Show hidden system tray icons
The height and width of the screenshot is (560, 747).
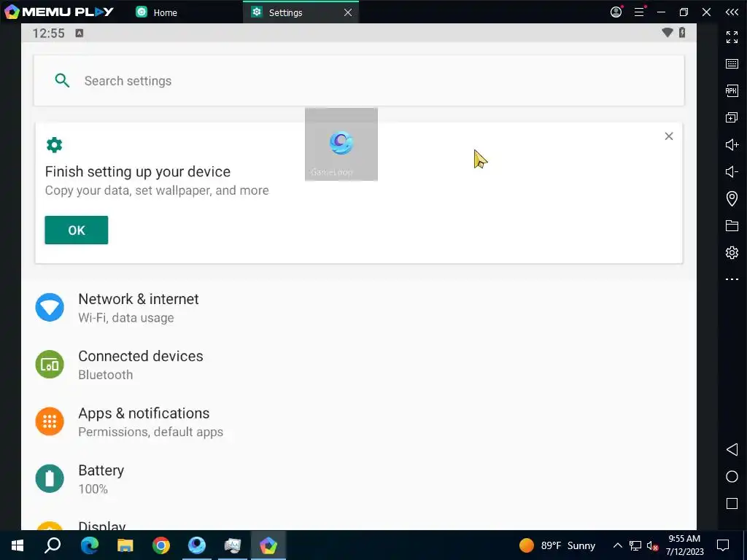tap(617, 545)
